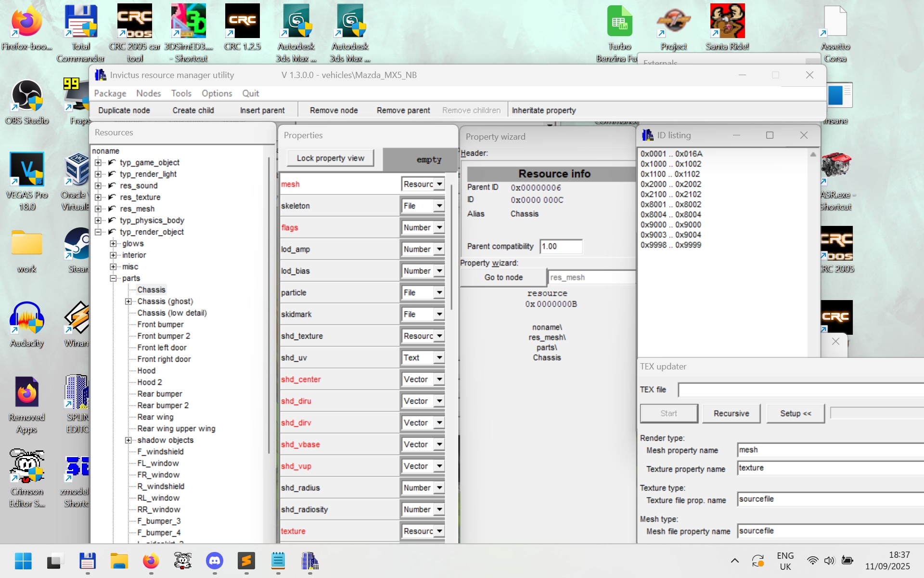Open OBS Studio desktop icon
924x578 pixels.
[x=27, y=95]
